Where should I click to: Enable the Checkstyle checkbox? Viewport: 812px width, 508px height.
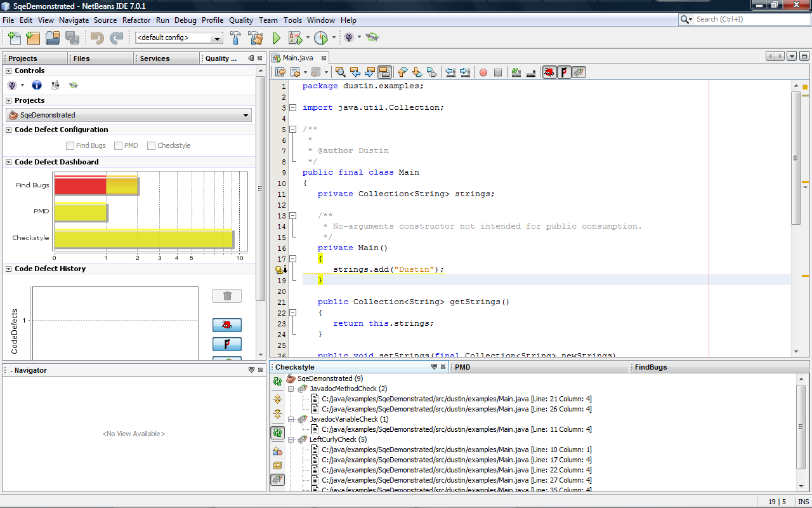(x=152, y=145)
